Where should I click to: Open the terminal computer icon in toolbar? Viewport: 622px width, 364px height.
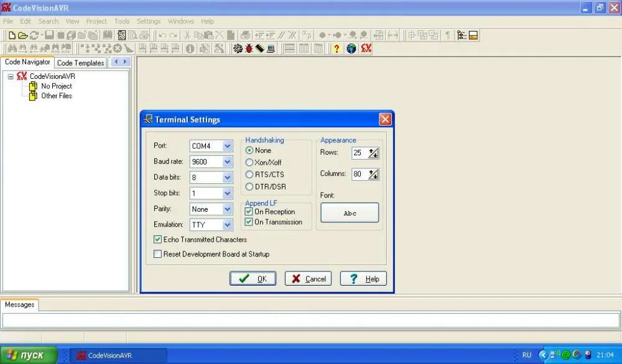(271, 48)
